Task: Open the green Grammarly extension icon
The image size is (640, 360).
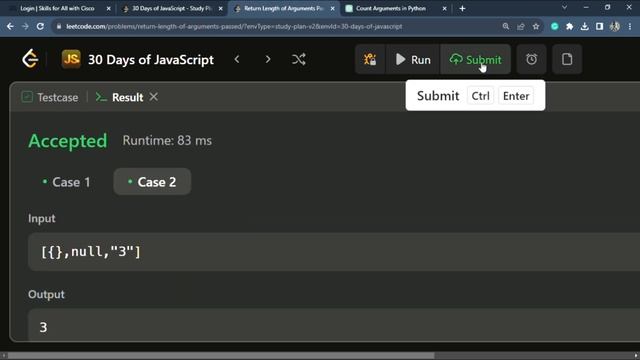Action: 555,26
